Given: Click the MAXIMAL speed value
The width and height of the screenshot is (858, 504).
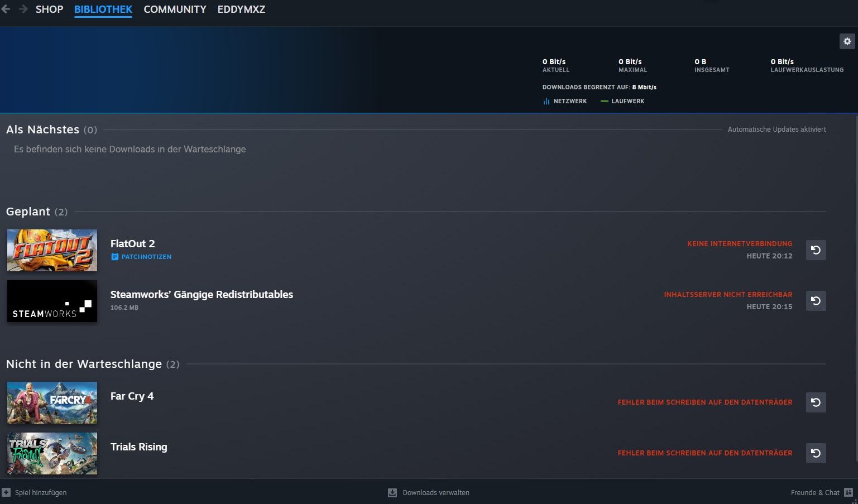Looking at the screenshot, I should coord(630,61).
